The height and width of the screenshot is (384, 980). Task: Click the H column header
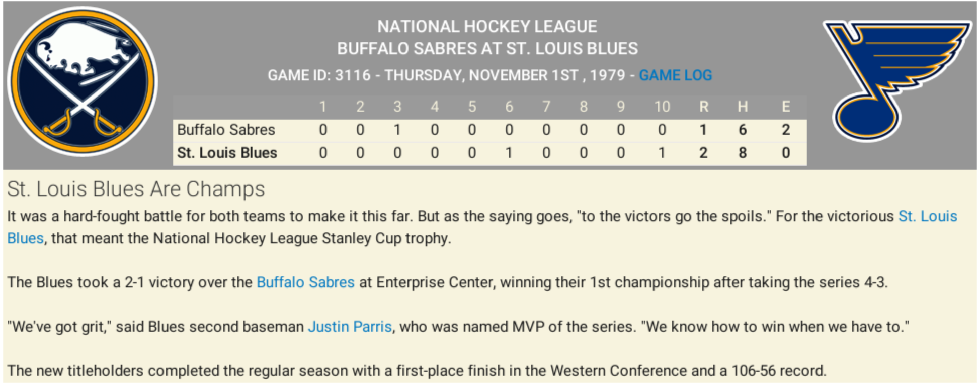tap(743, 107)
